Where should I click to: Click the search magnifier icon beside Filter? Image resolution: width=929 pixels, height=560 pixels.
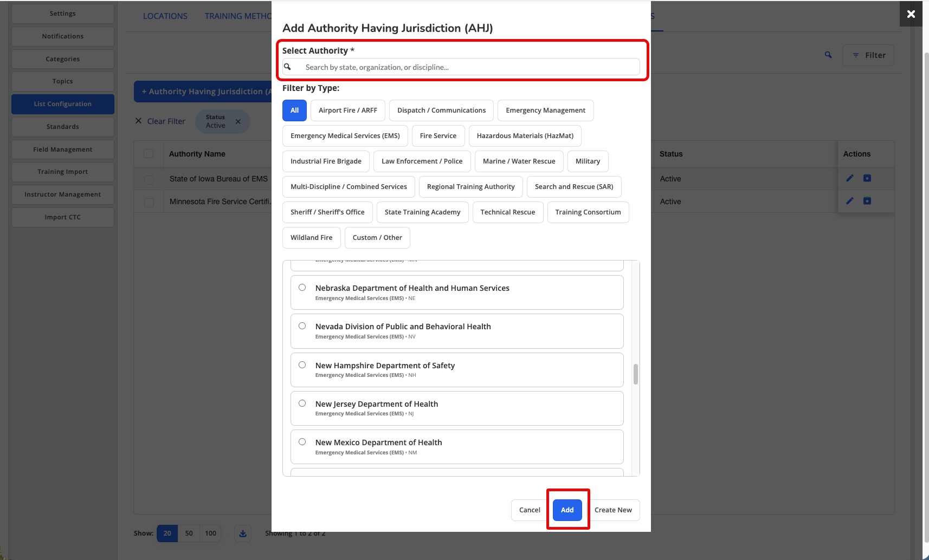[x=828, y=55]
